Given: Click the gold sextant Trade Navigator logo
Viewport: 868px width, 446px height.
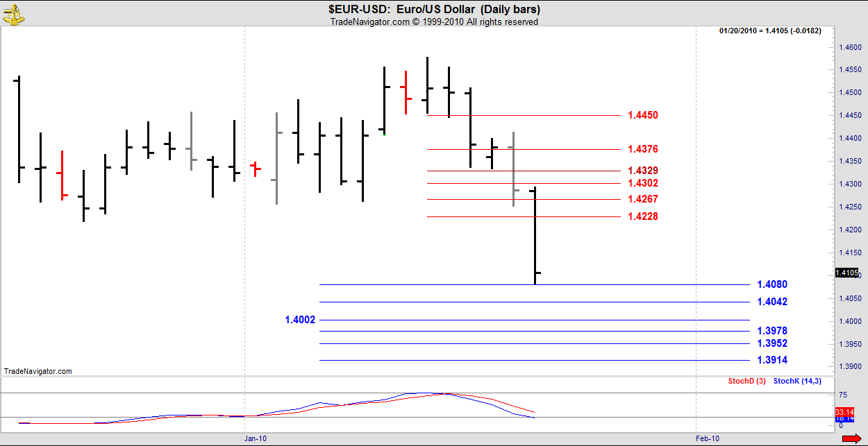Looking at the screenshot, I should (12, 12).
